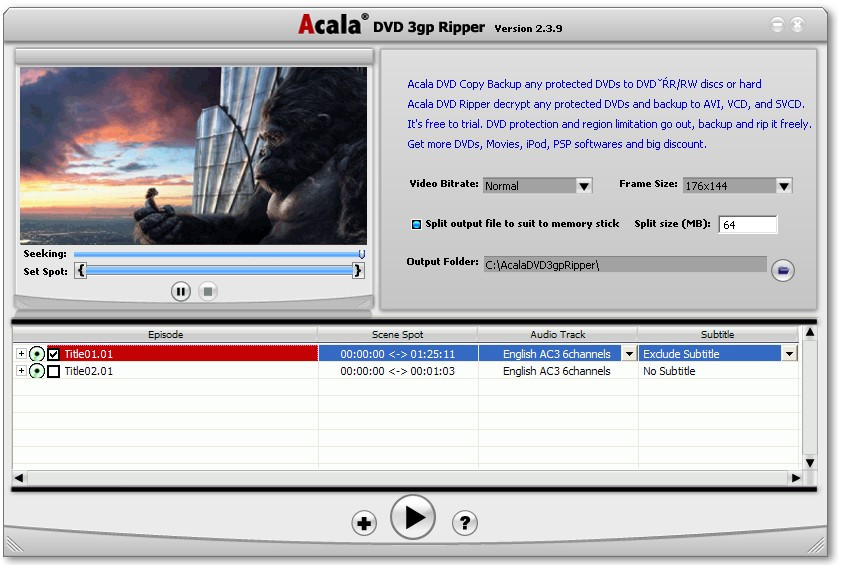Image resolution: width=841 pixels, height=565 pixels.
Task: Select the Title02.01 episode row
Action: 182,371
